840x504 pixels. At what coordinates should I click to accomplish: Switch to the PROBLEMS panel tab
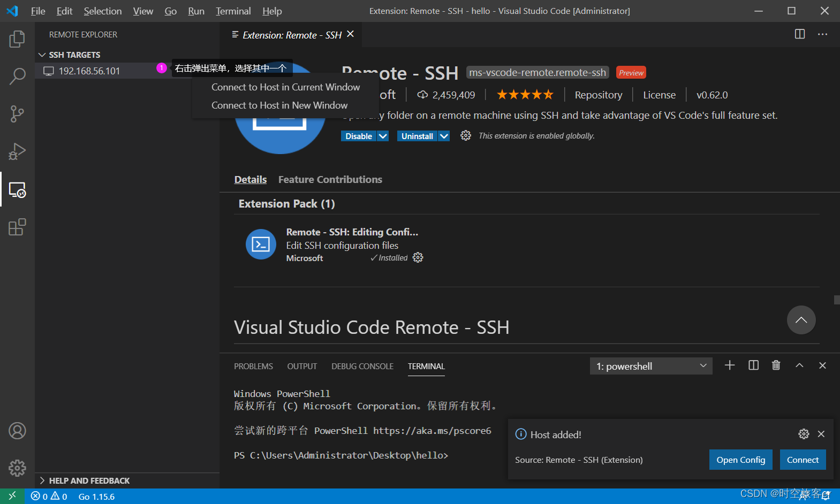pyautogui.click(x=253, y=366)
